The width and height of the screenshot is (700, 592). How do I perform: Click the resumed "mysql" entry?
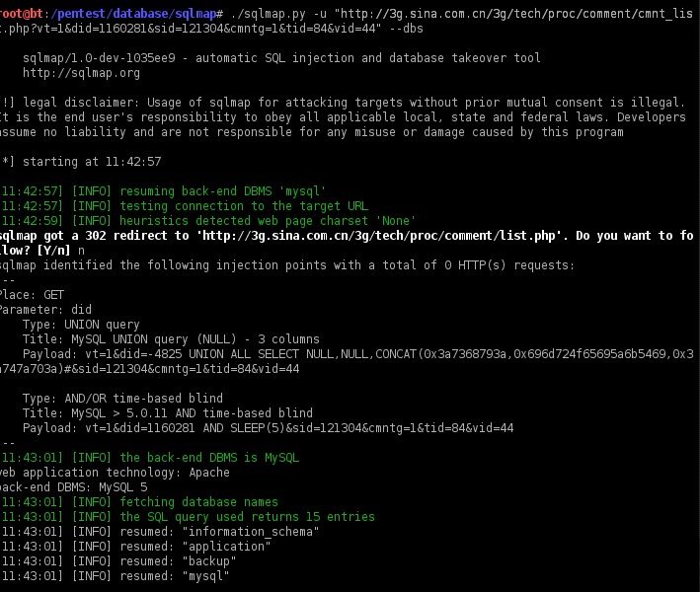point(115,576)
